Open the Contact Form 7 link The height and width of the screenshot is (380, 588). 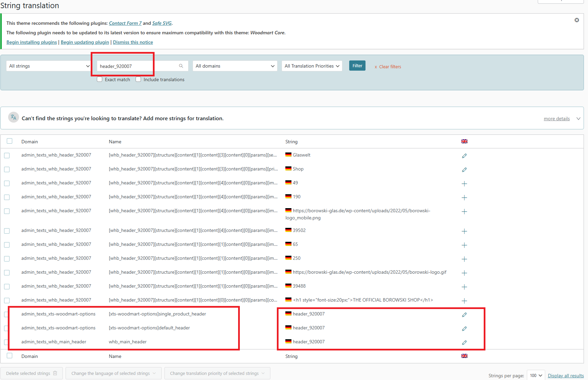click(125, 23)
